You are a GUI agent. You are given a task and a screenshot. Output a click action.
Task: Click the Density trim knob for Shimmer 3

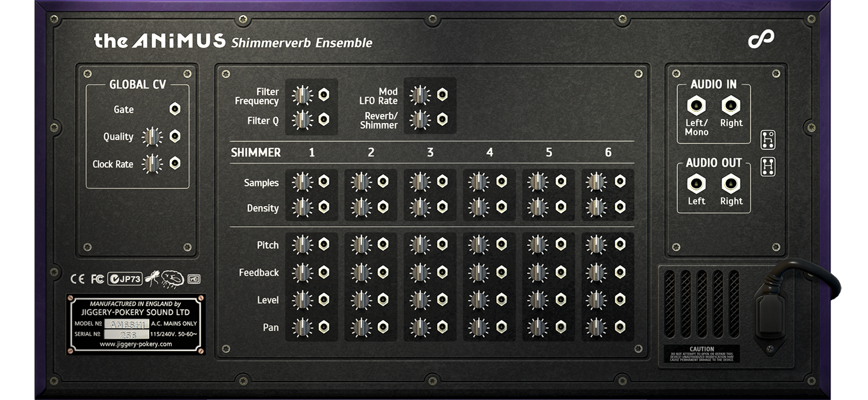(420, 207)
